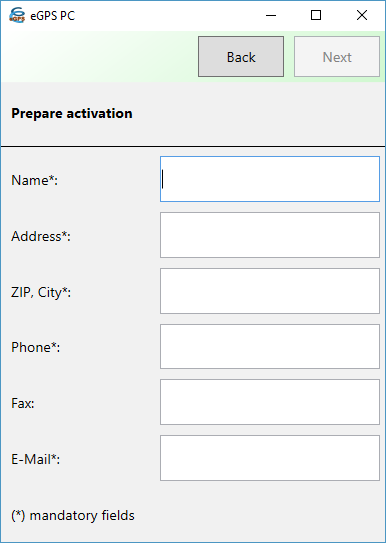Go to previous step with Back
This screenshot has height=543, width=386.
pyautogui.click(x=241, y=56)
